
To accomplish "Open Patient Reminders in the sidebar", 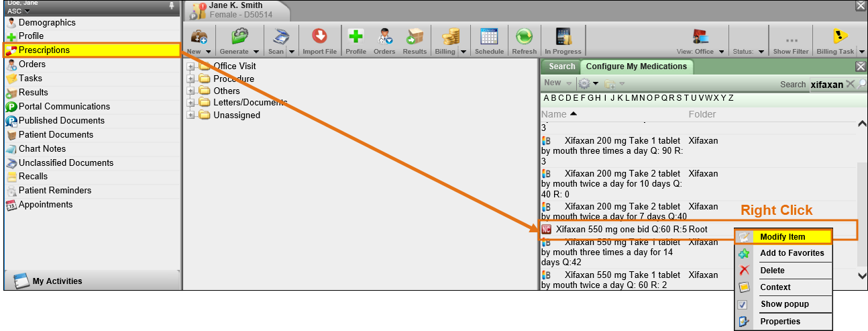I will coord(93,190).
